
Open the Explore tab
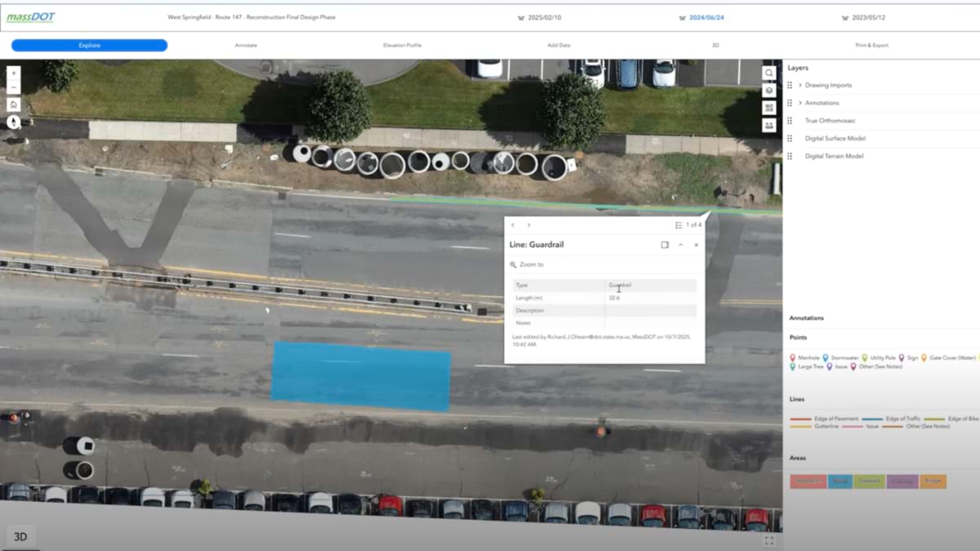pos(90,46)
